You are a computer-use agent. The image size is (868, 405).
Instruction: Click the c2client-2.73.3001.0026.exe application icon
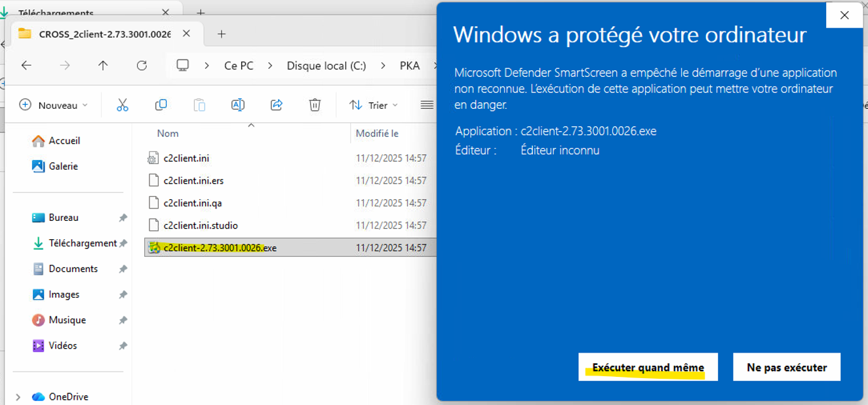click(154, 248)
